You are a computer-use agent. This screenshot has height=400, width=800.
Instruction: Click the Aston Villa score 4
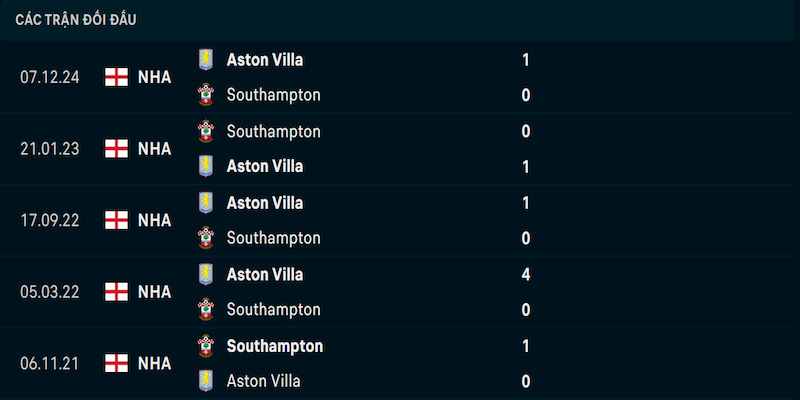pos(526,274)
